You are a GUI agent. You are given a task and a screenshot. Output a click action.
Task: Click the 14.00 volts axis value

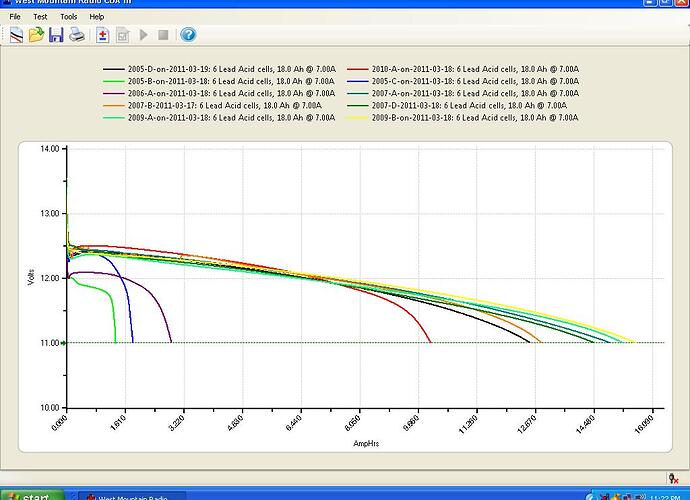pos(49,149)
